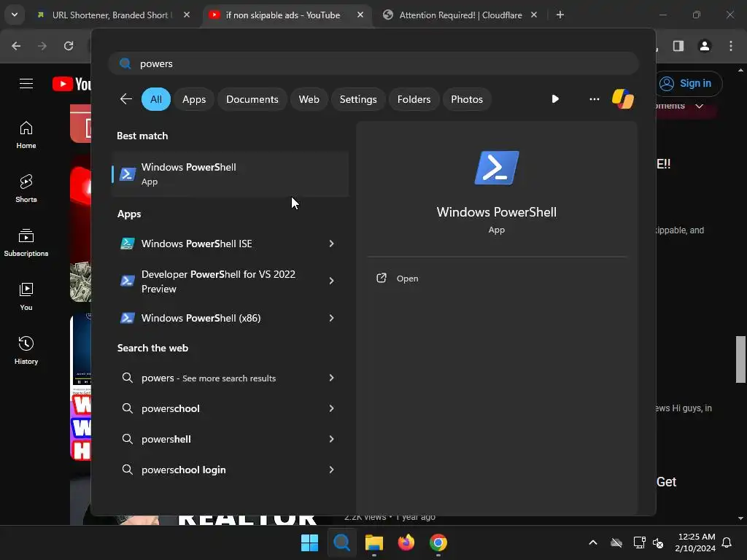Open Windows PowerShell best match result

pyautogui.click(x=230, y=174)
